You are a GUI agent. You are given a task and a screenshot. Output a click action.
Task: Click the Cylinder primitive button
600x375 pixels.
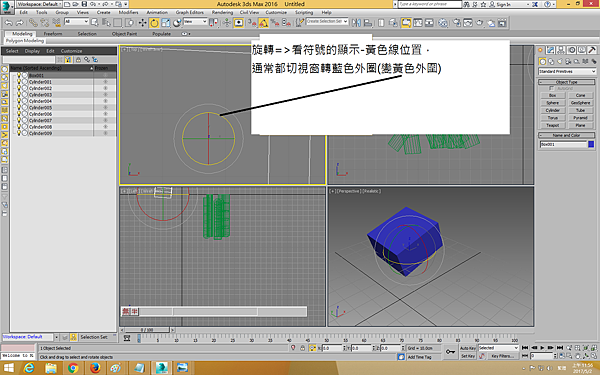pos(553,110)
